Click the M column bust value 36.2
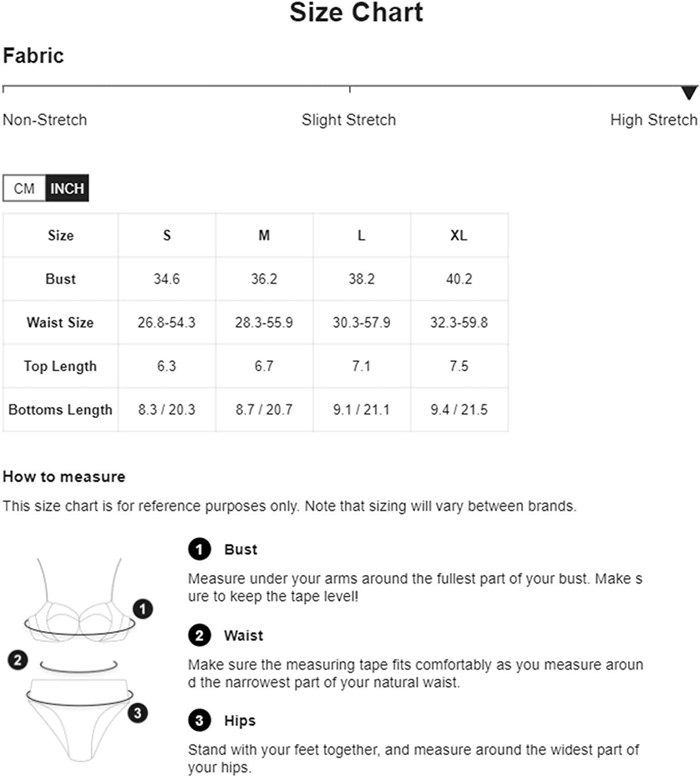The height and width of the screenshot is (779, 700). (x=264, y=279)
